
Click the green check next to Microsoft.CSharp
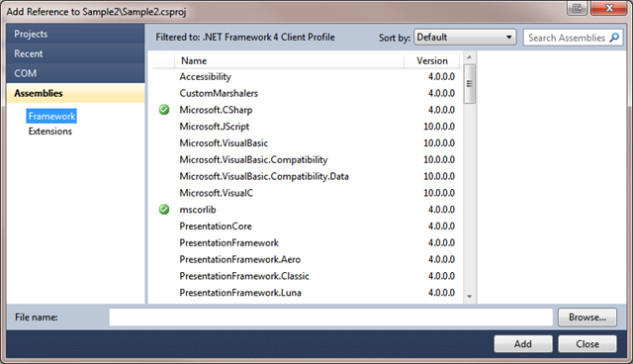tap(164, 110)
